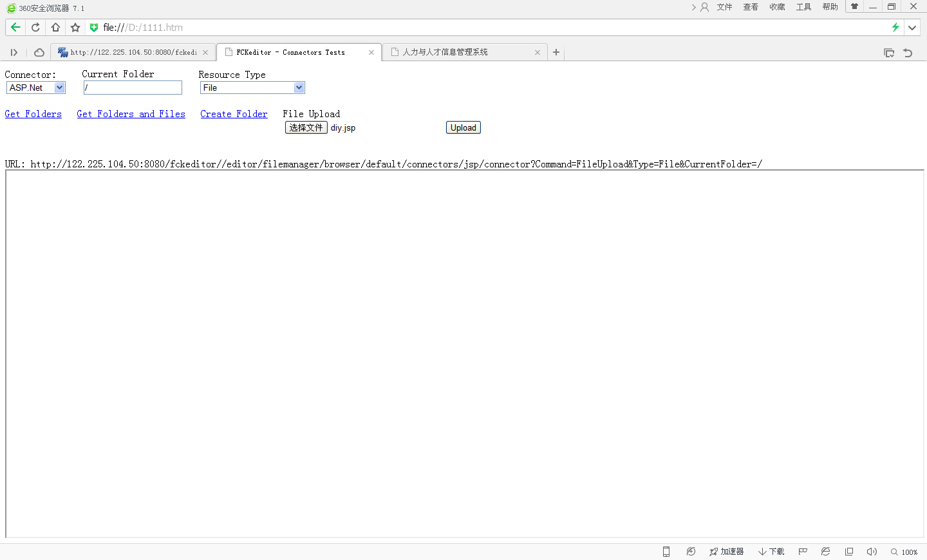This screenshot has width=927, height=560.
Task: Click the diy.jsp selected file name
Action: point(343,128)
